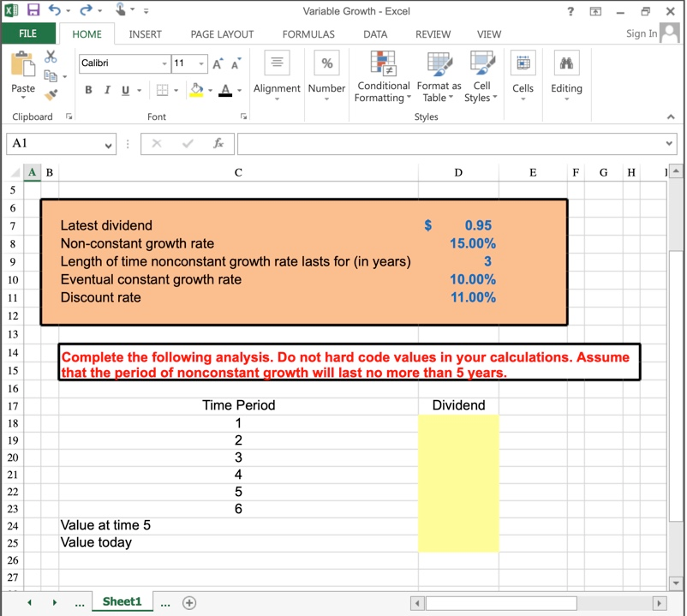Add a new sheet with plus button
Image resolution: width=687 pixels, height=616 pixels.
(189, 602)
